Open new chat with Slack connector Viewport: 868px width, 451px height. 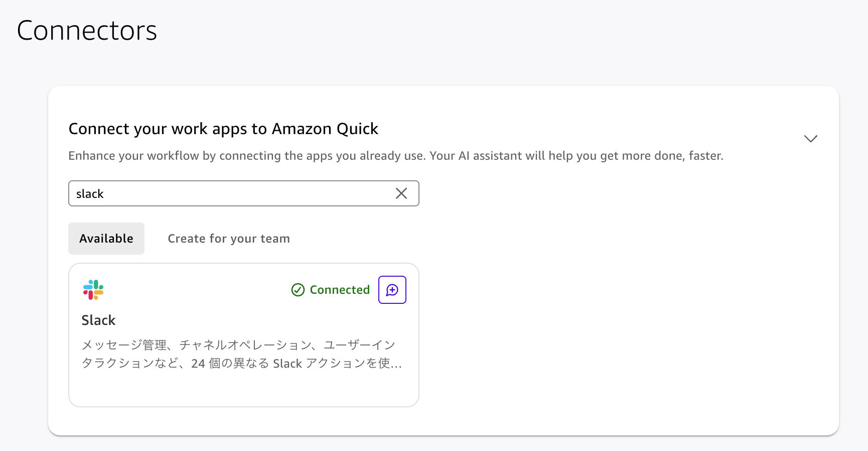click(392, 290)
